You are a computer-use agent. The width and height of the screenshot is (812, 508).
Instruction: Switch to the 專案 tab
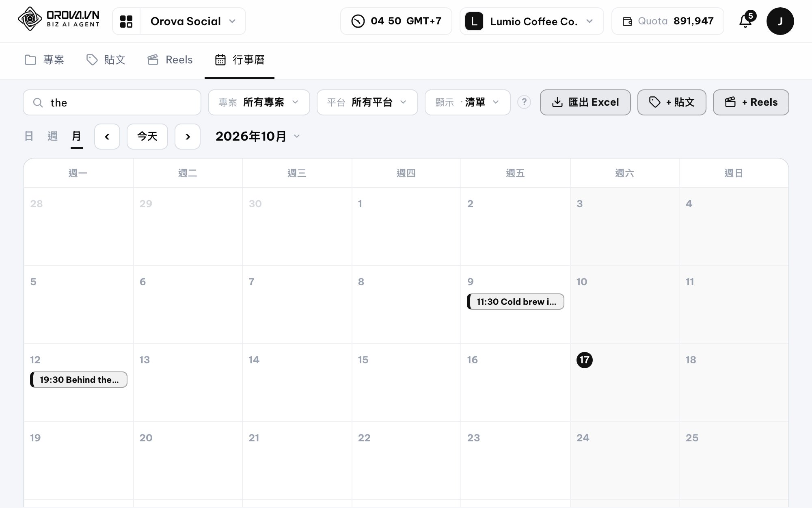click(44, 60)
